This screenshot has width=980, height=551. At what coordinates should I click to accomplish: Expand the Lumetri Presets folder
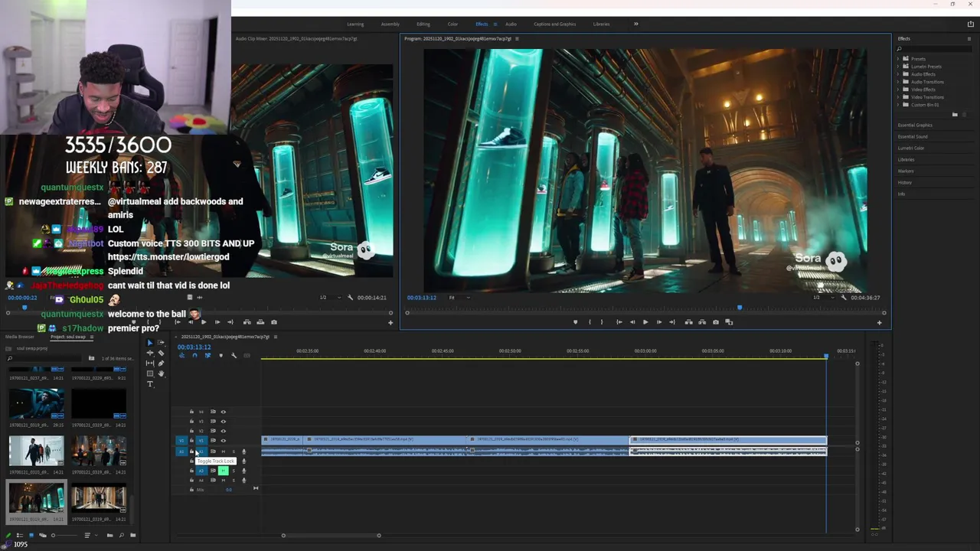point(898,67)
